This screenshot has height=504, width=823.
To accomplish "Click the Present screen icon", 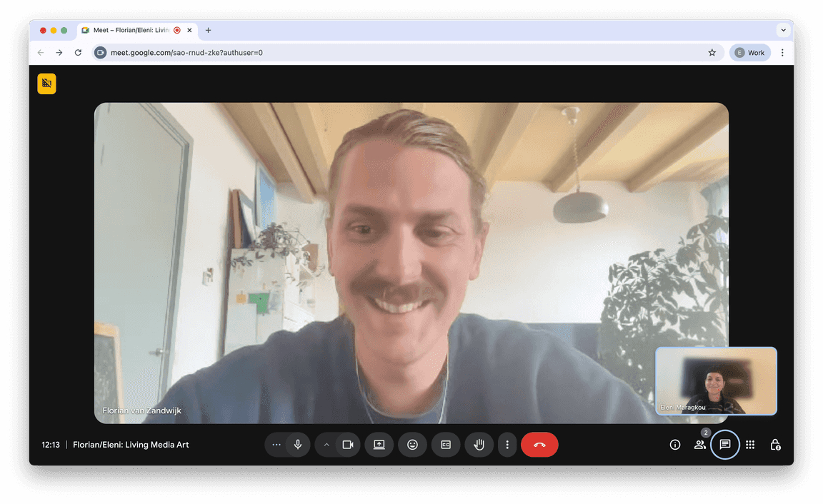I will point(379,445).
